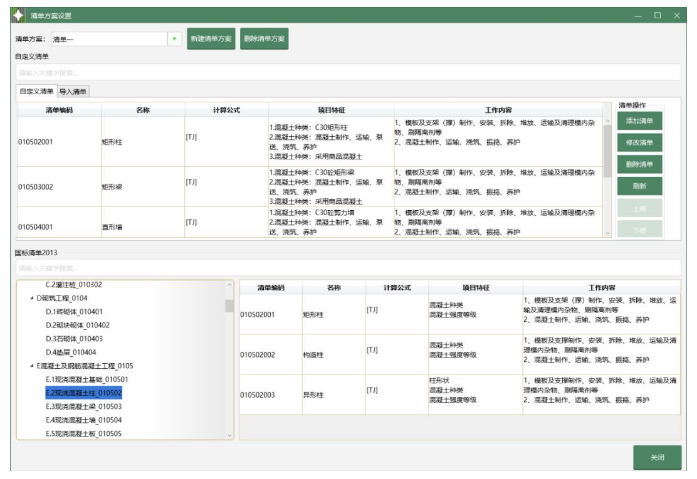Click 项目特征 header in national list table

(x=476, y=287)
